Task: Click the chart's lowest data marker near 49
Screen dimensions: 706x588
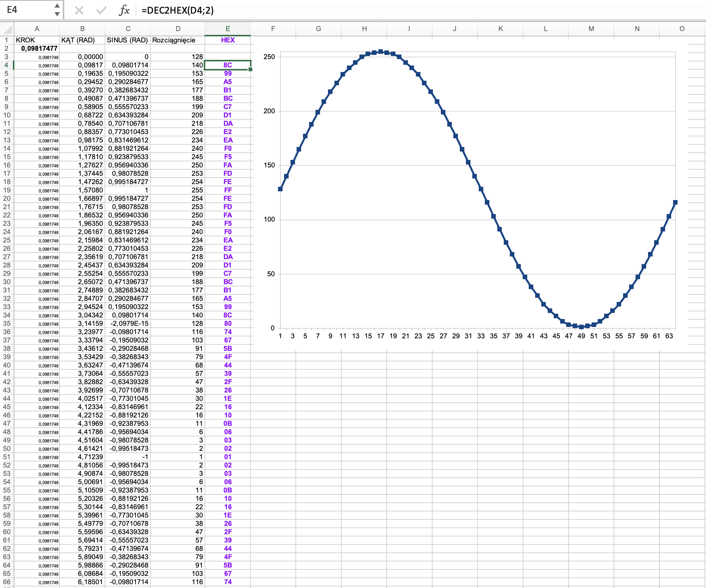Action: click(581, 327)
